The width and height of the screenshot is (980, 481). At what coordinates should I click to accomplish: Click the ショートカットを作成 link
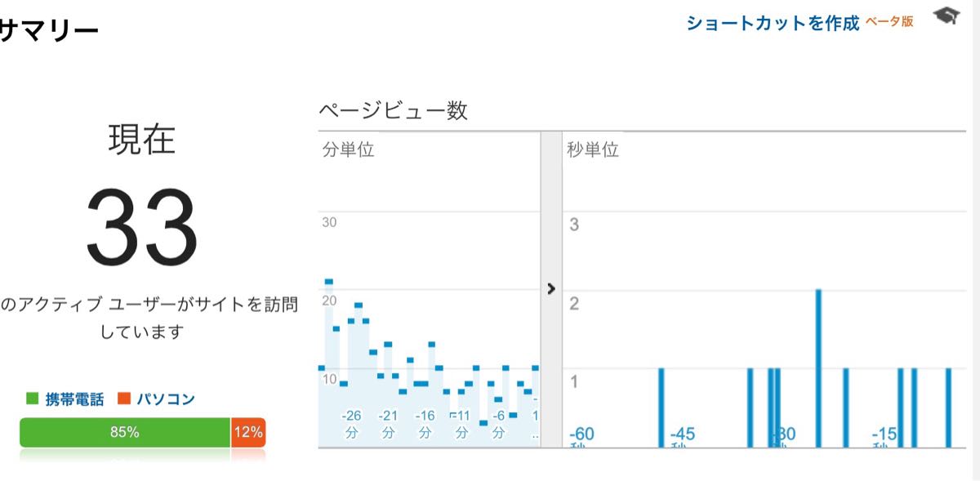click(773, 23)
